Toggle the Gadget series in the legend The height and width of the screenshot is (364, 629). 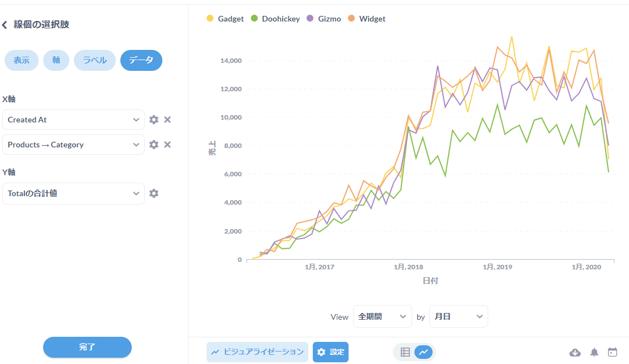(225, 18)
